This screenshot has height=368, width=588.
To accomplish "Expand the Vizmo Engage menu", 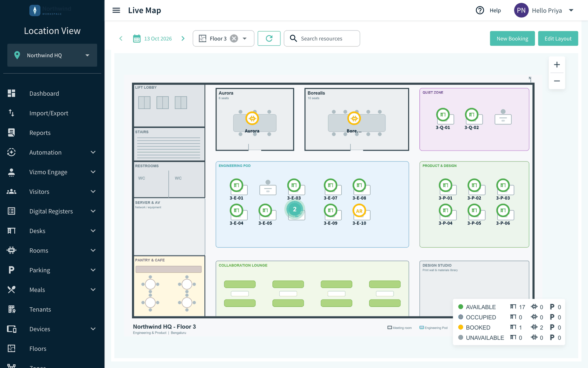I will 93,172.
